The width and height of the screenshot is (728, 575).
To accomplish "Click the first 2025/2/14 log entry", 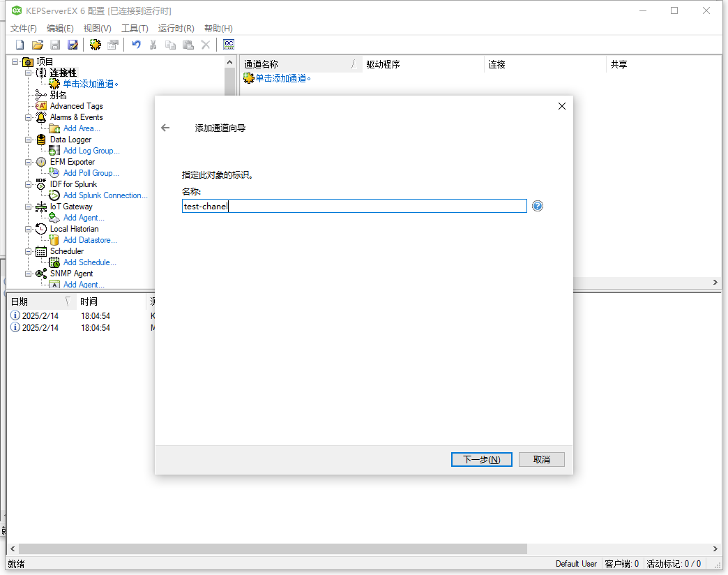I will [x=40, y=316].
